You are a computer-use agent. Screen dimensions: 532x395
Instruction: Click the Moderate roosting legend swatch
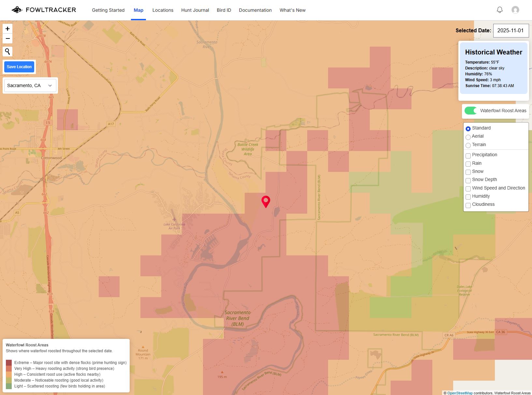pyautogui.click(x=9, y=380)
